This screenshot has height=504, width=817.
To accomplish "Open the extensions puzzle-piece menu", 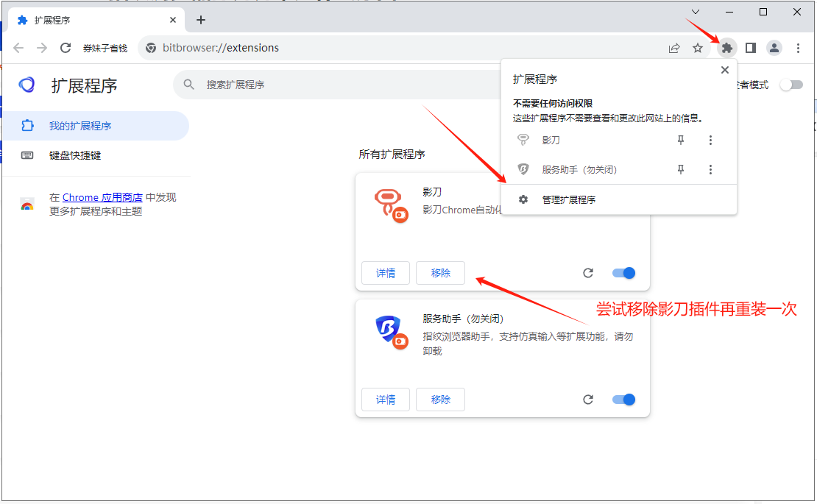I will [x=727, y=48].
